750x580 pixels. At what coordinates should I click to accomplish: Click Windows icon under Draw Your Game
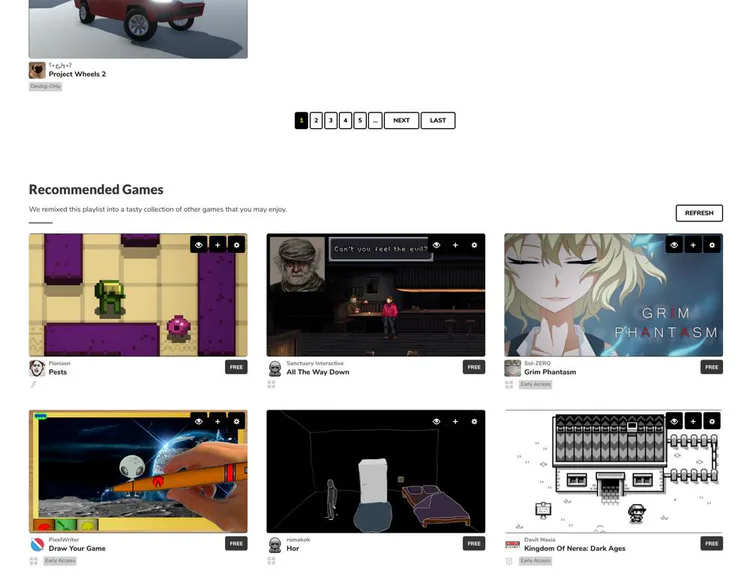click(33, 560)
